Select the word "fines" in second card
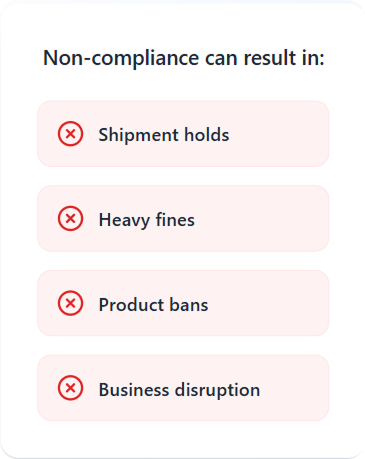Screen dimensions: 365x459 coord(175,220)
